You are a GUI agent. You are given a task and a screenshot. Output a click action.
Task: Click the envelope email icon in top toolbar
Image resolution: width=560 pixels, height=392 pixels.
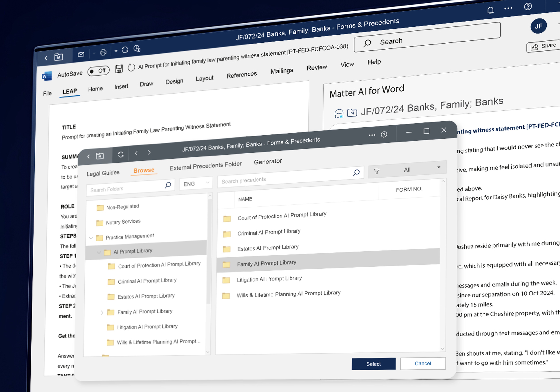[81, 54]
